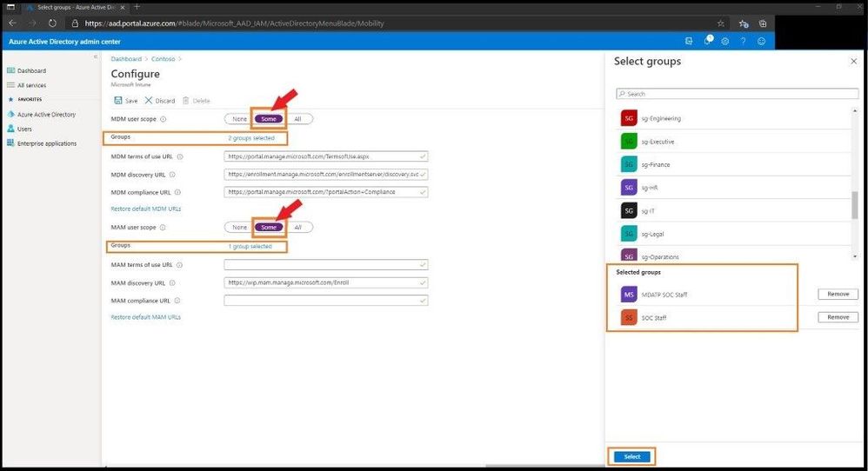Click the MDM terms of use URL field
This screenshot has height=471, width=868.
pos(325,156)
